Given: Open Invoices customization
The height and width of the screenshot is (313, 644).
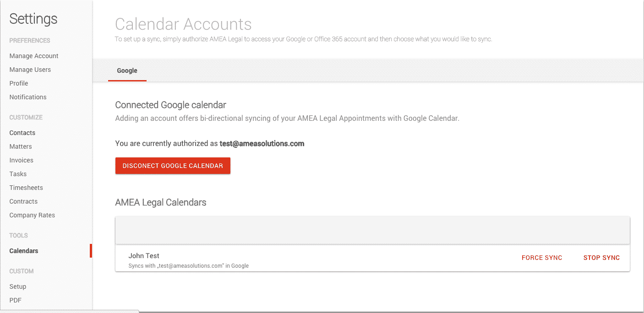Looking at the screenshot, I should pos(22,160).
